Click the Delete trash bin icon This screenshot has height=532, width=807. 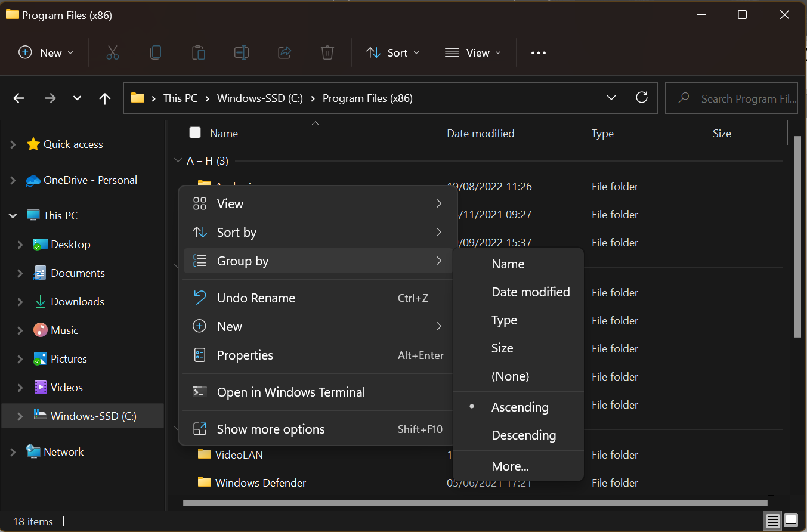point(327,52)
